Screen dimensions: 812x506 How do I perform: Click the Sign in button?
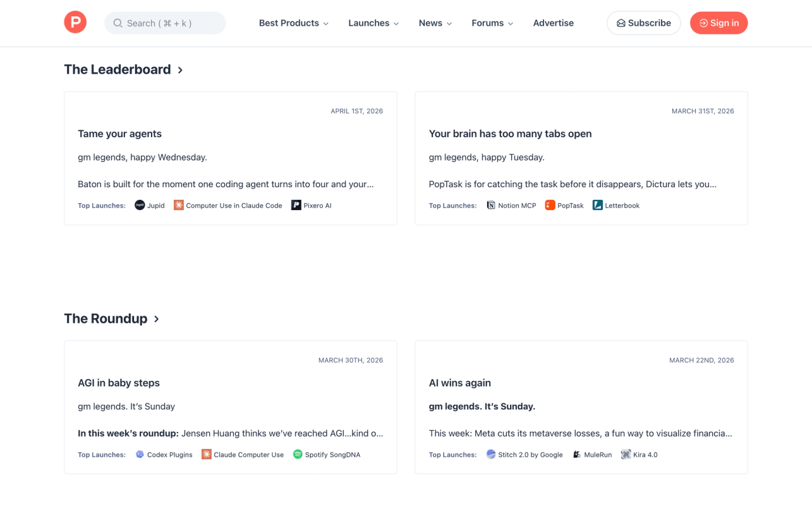click(x=719, y=23)
